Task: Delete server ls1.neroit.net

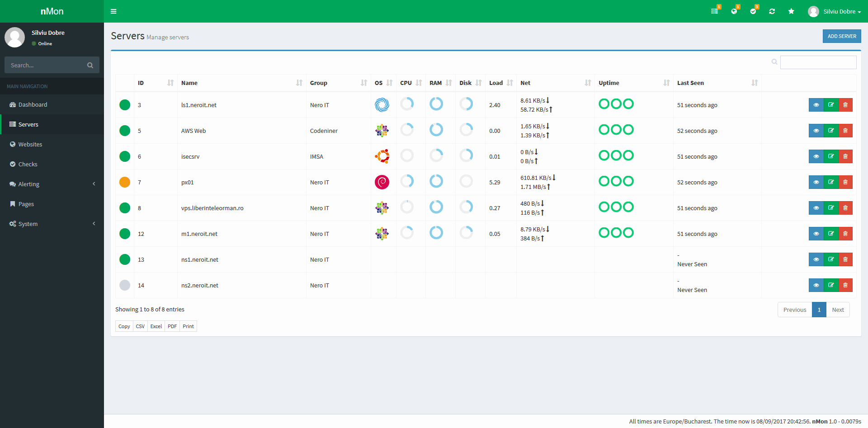Action: (845, 105)
